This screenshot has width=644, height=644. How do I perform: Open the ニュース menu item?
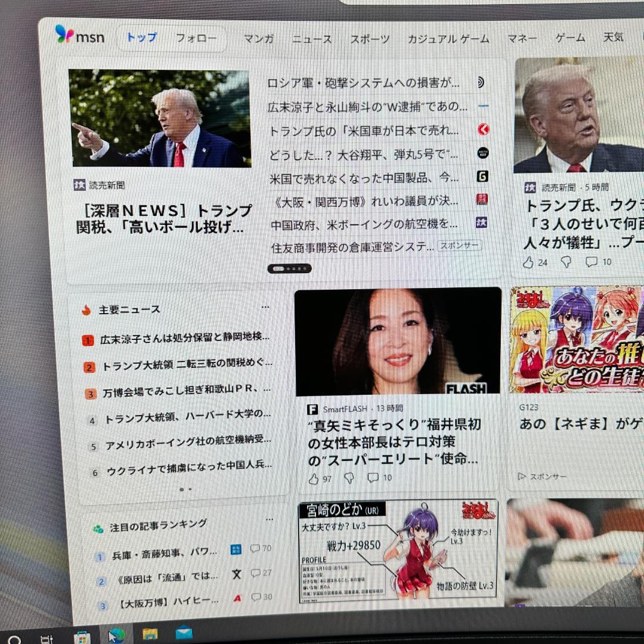pyautogui.click(x=312, y=39)
